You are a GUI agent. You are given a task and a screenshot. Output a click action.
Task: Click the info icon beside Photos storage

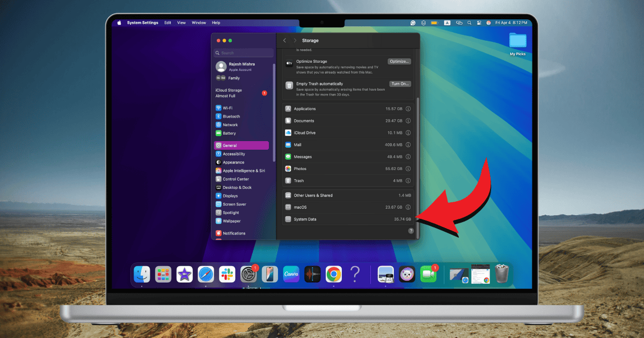click(x=408, y=169)
